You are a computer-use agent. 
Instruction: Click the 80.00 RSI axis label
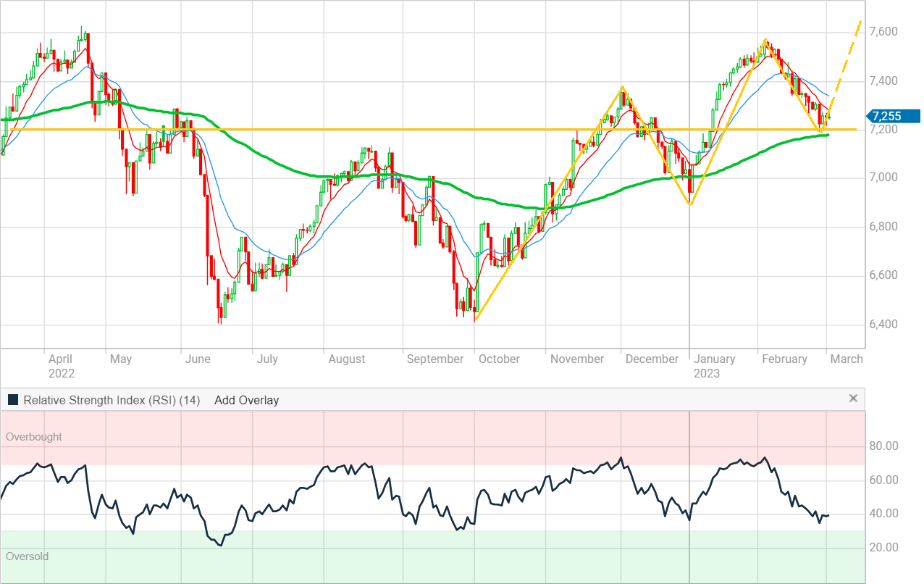[x=883, y=446]
